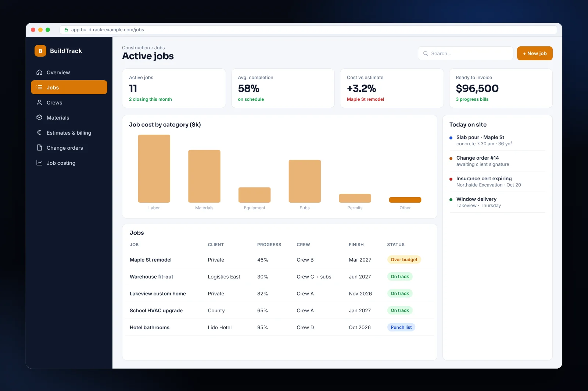Screen dimensions: 588x391
Task: Open Change orders from sidebar
Action: 69,148
